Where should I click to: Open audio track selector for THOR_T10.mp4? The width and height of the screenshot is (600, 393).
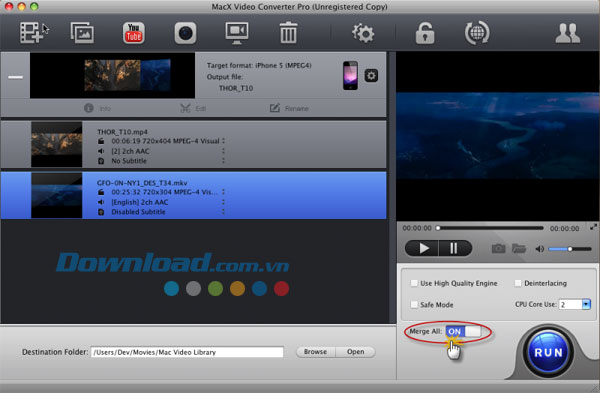pyautogui.click(x=223, y=151)
